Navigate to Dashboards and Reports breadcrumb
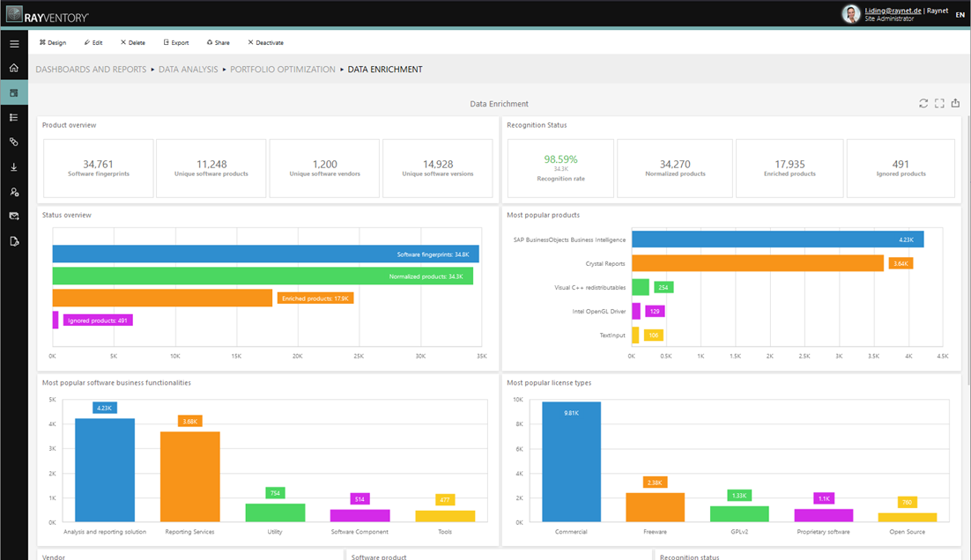The width and height of the screenshot is (971, 560). pyautogui.click(x=91, y=70)
